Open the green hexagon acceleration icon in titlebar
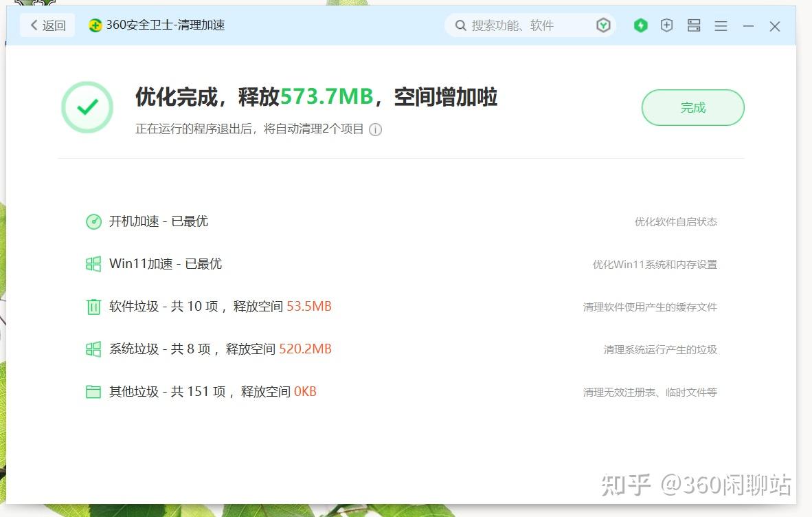 640,25
